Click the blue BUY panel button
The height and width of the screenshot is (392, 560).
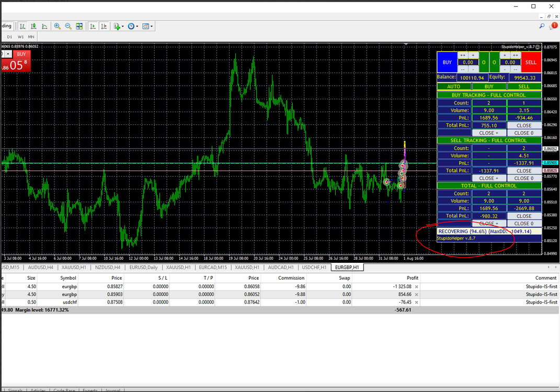[x=447, y=62]
